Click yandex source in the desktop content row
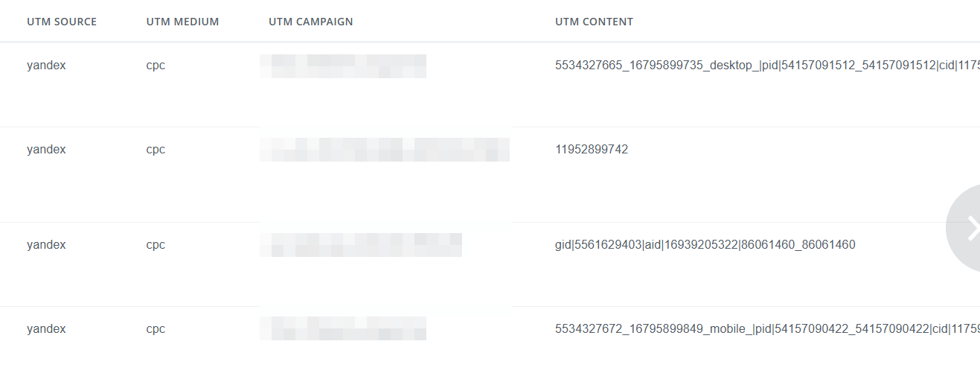The height and width of the screenshot is (385, 980). (x=46, y=66)
